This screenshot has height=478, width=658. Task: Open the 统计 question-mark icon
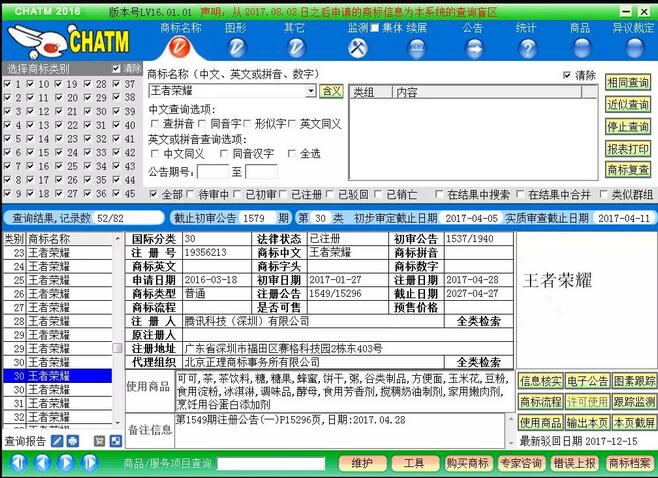[528, 48]
